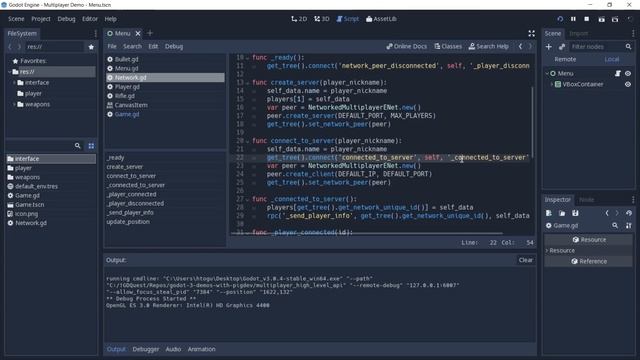Expand the VBoxContainer node

click(x=552, y=84)
